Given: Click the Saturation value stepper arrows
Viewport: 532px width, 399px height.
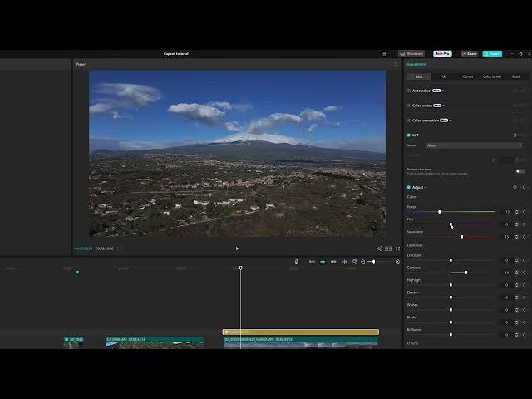Looking at the screenshot, I should (516, 236).
